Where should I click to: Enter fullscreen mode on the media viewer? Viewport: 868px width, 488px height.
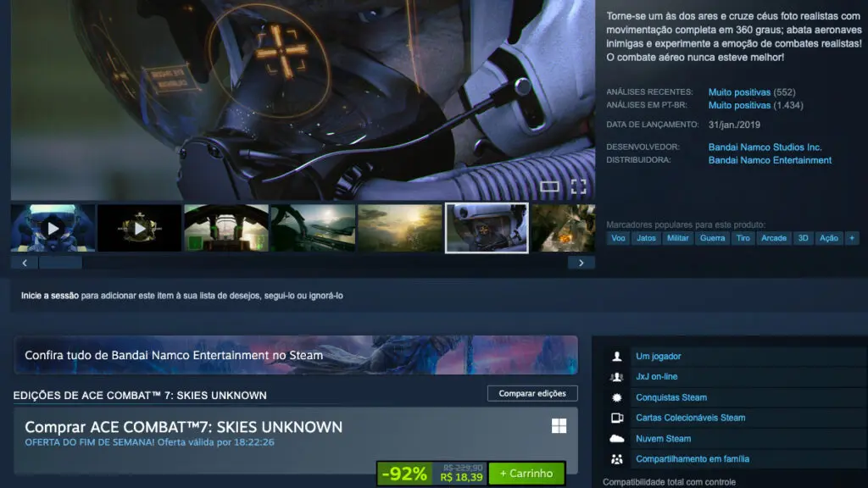580,186
